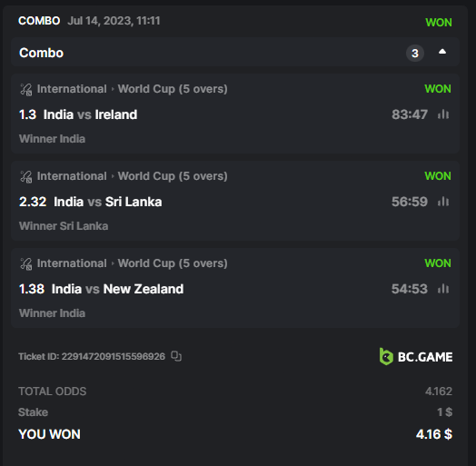The height and width of the screenshot is (466, 476).
Task: Click cricket icon in India vs New Zealand row
Action: click(x=26, y=263)
